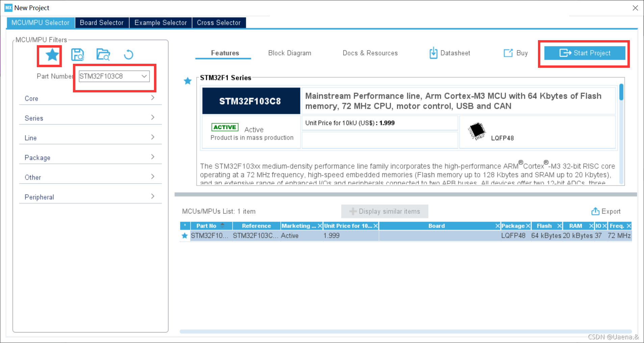
Task: Expand the Package filter section
Action: [x=90, y=158]
